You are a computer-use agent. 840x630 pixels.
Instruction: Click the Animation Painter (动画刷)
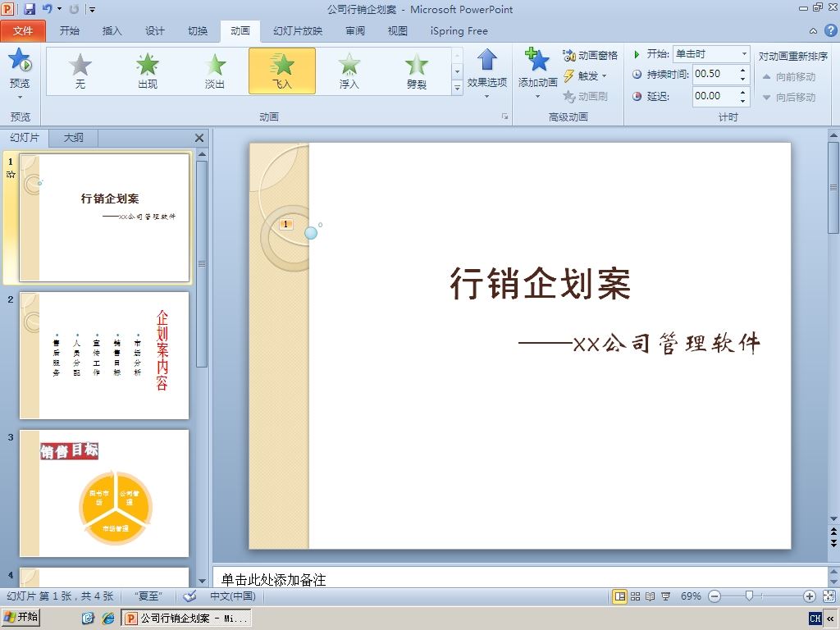coord(585,97)
